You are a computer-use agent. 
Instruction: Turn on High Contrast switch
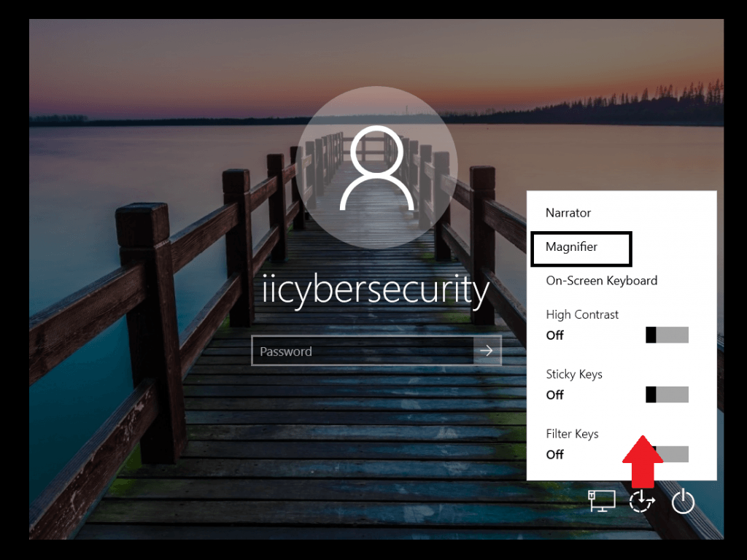tap(667, 335)
